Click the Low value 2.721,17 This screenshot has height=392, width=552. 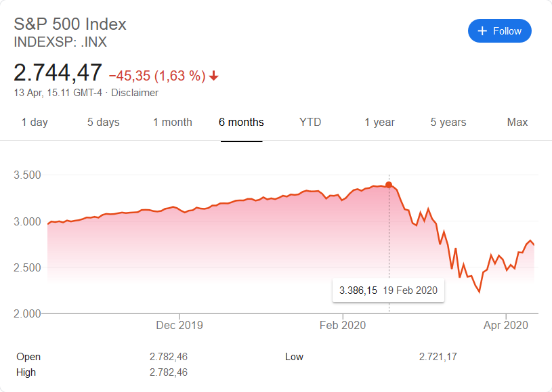438,357
